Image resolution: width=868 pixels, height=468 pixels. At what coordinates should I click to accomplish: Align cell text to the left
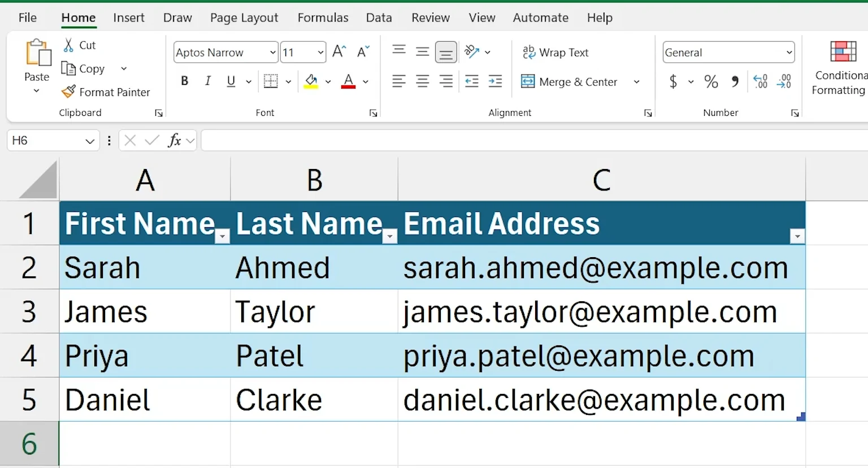click(x=399, y=81)
